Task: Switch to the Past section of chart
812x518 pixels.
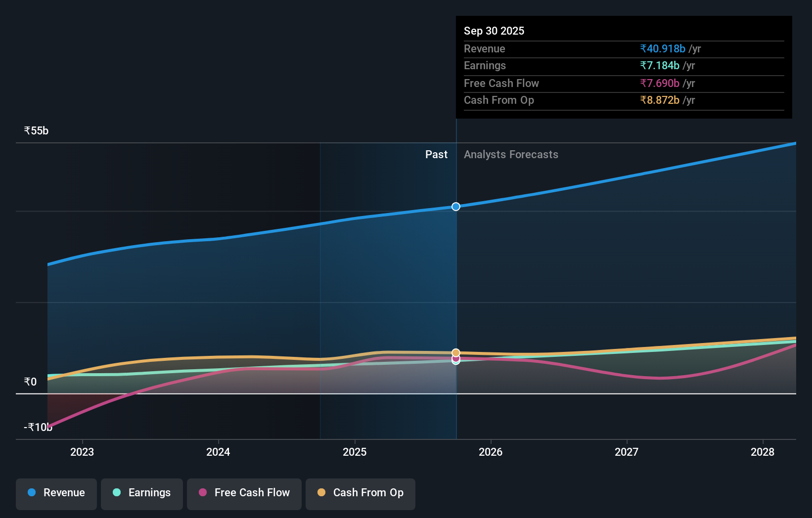Action: click(x=436, y=154)
